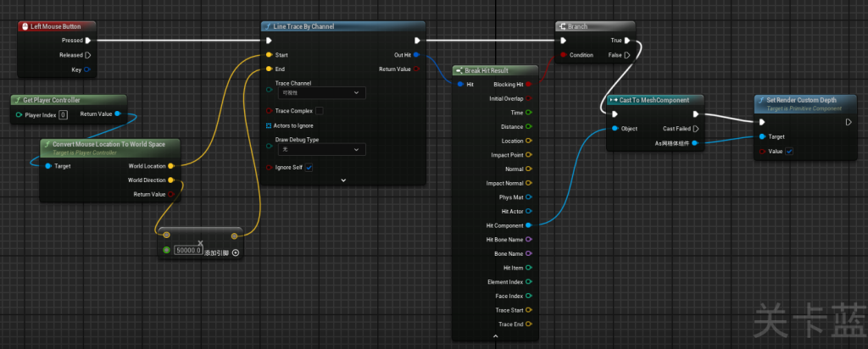The width and height of the screenshot is (868, 349).
Task: Click the add pin button on multiply node
Action: tap(236, 252)
